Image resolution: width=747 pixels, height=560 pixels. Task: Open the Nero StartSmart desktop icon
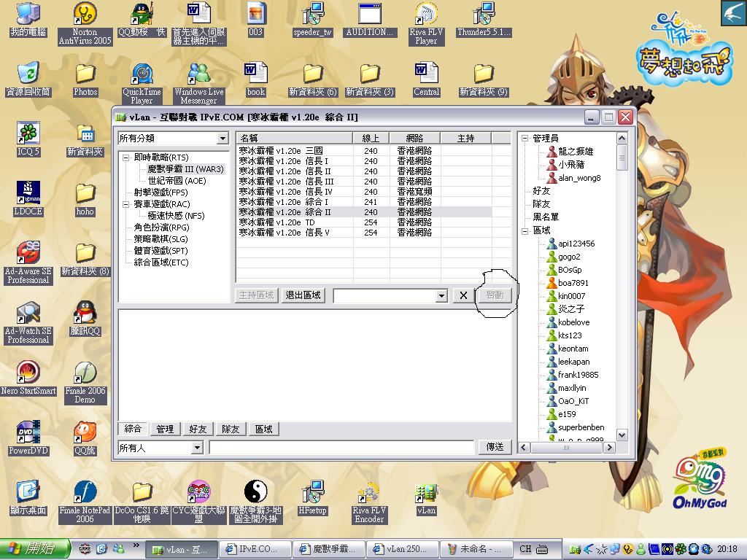(x=28, y=372)
